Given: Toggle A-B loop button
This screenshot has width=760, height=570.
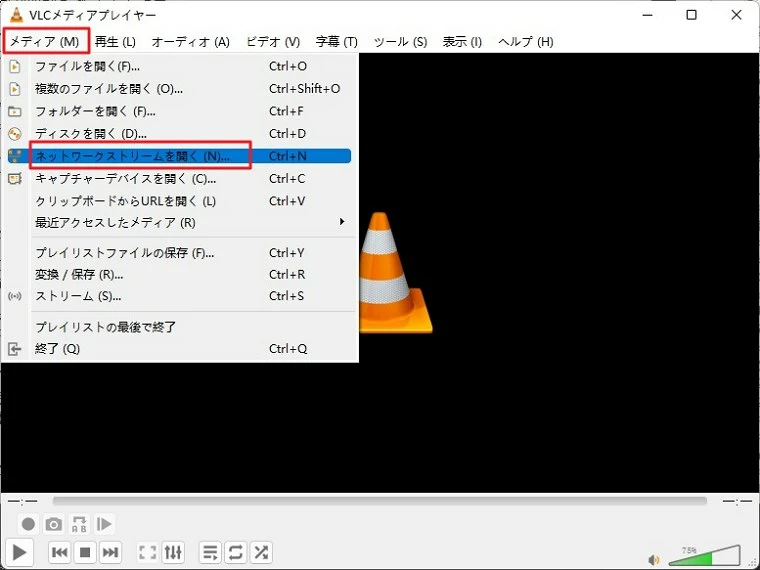Looking at the screenshot, I should (x=79, y=524).
